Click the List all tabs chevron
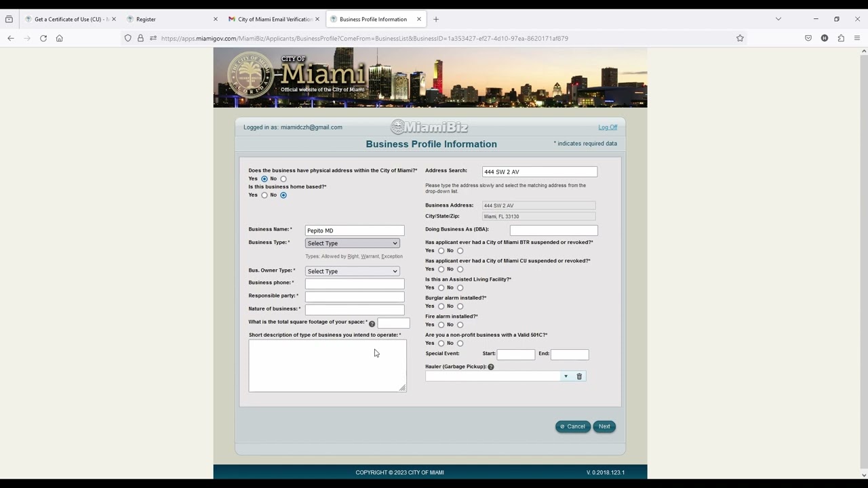Image resolution: width=868 pixels, height=488 pixels. 778,19
